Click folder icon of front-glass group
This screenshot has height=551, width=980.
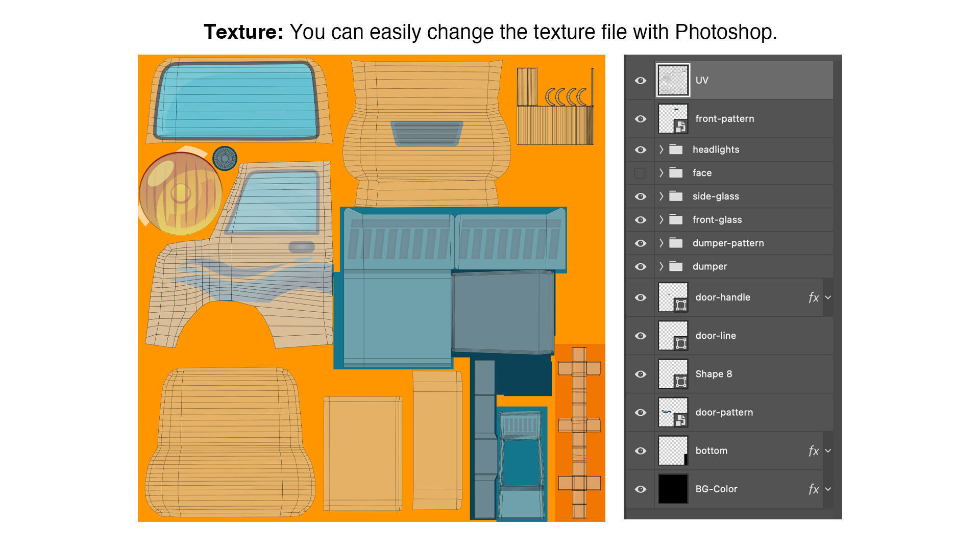click(676, 220)
